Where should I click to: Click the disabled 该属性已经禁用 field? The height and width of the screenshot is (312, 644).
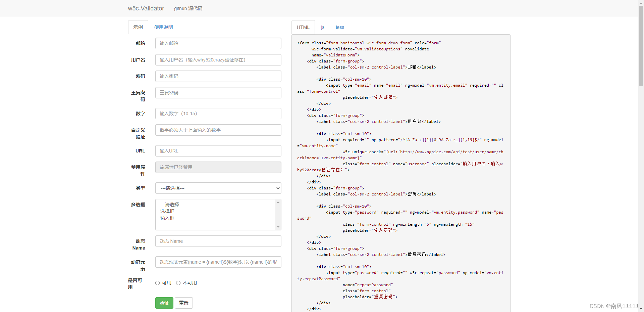click(x=218, y=167)
